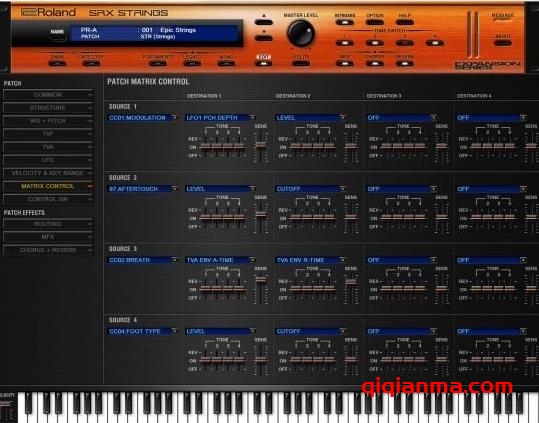Toggle LEGATO mode

192,63
